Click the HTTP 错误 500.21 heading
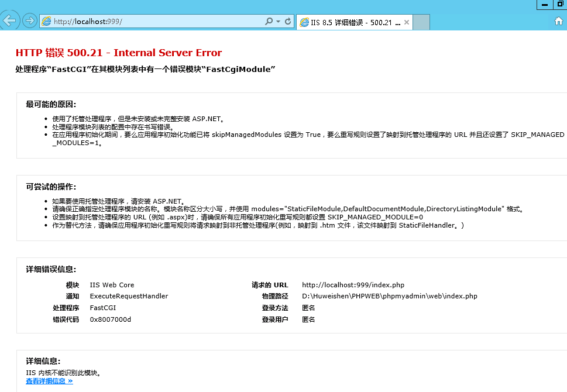Image resolution: width=567 pixels, height=392 pixels. point(119,53)
